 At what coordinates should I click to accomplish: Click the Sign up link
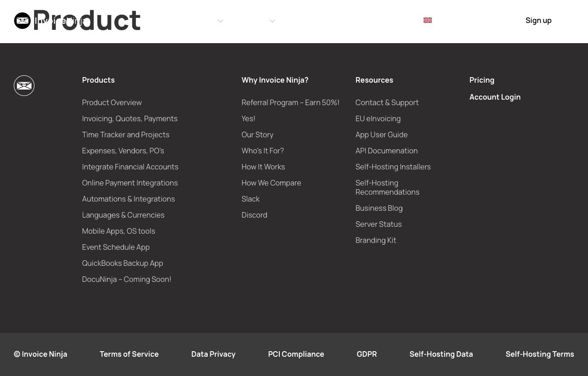point(538,20)
